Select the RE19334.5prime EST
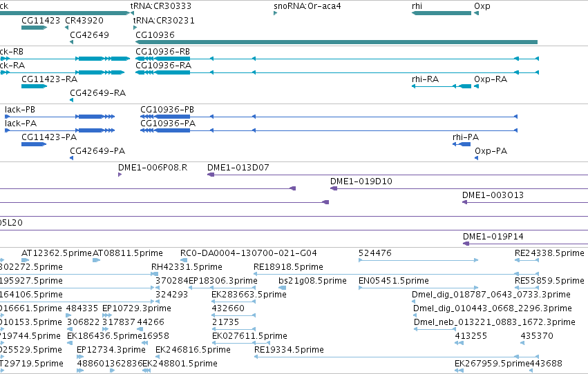Image resolution: width=588 pixels, height=374 pixels. pos(397,357)
